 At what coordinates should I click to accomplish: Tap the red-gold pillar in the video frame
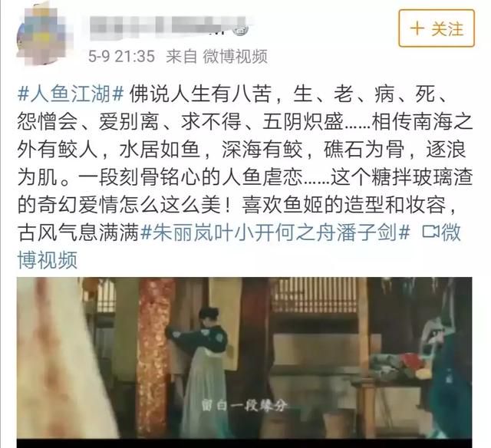(x=154, y=358)
